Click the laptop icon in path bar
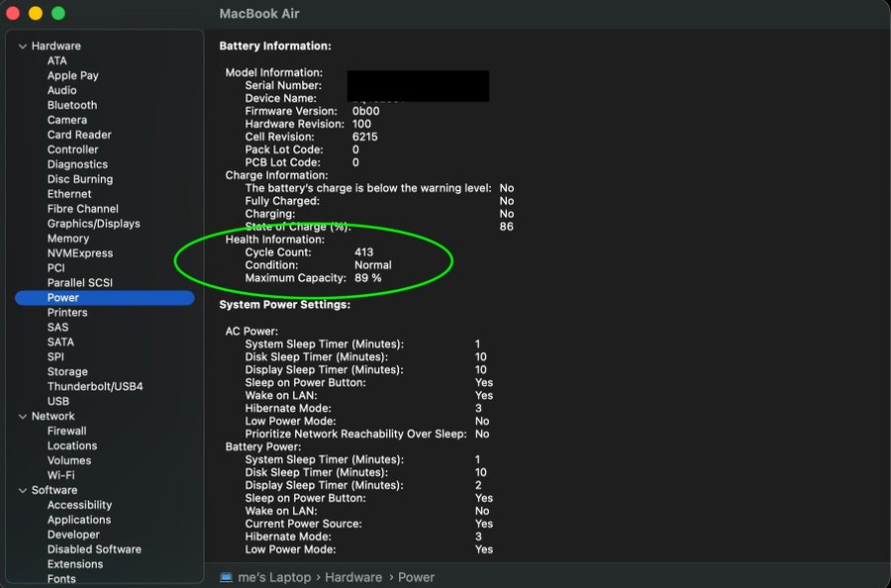Viewport: 891px width, 588px height. pyautogui.click(x=226, y=577)
